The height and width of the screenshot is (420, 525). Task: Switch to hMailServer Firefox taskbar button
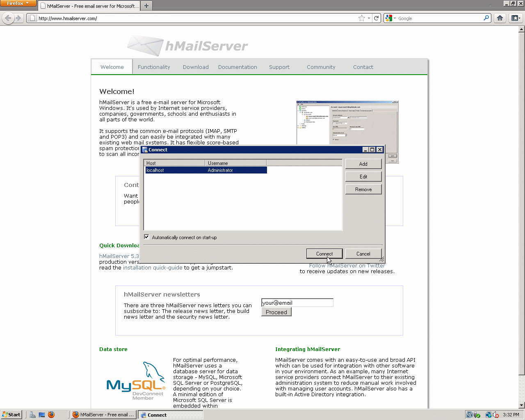(103, 415)
